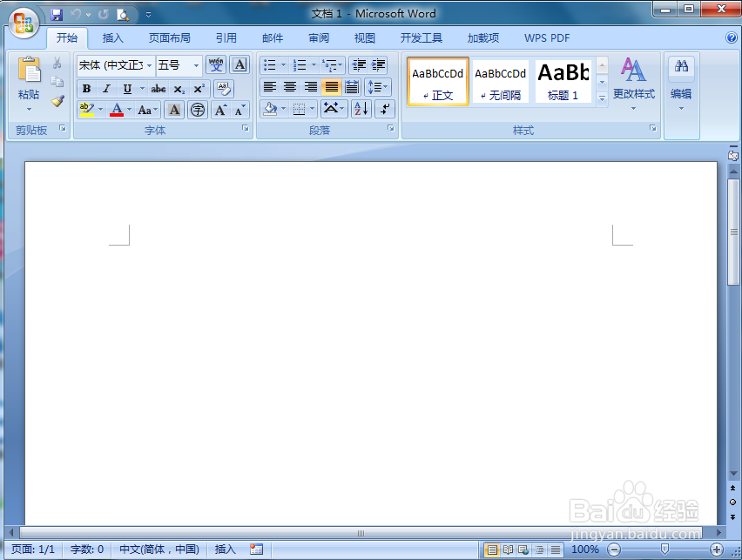Apply yellow text highlight color
Screen dimensions: 742x560
86,111
